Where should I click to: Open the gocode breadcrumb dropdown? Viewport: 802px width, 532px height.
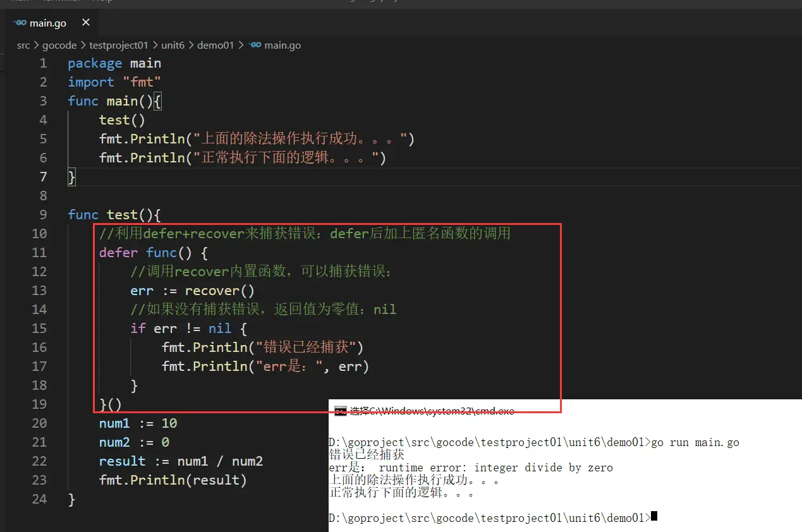point(59,45)
